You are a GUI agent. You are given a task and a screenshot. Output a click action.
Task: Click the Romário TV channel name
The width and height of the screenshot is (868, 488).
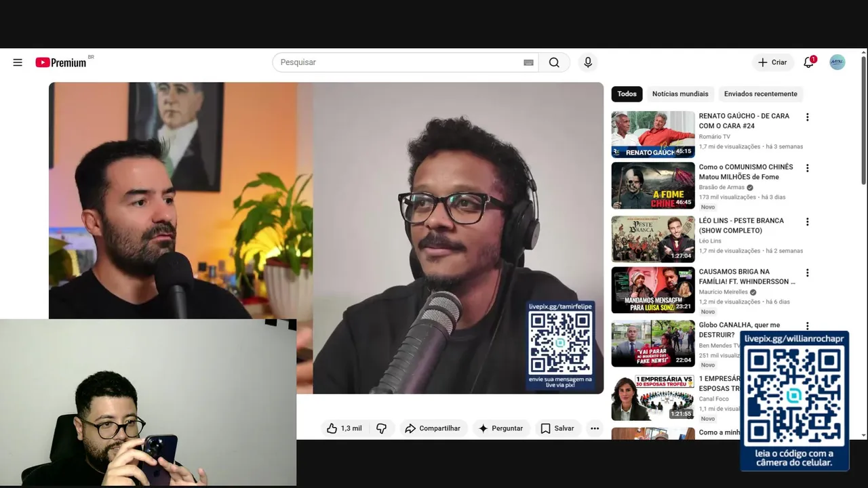coord(715,137)
